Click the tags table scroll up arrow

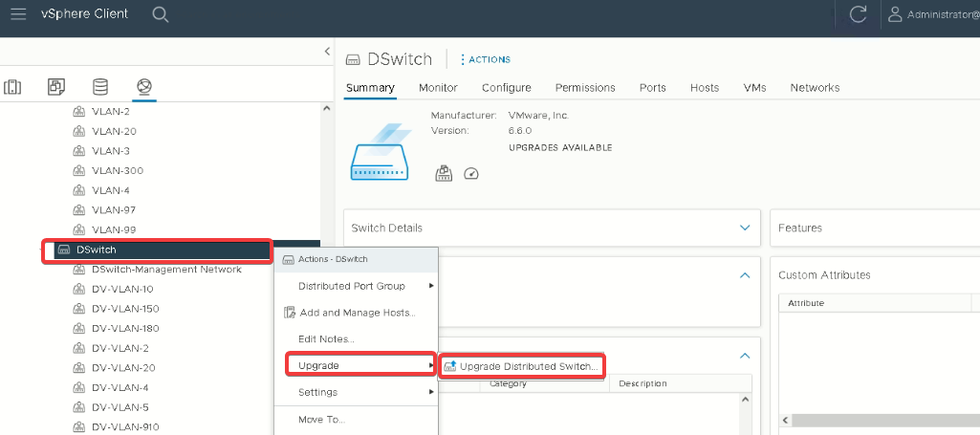coord(745,399)
